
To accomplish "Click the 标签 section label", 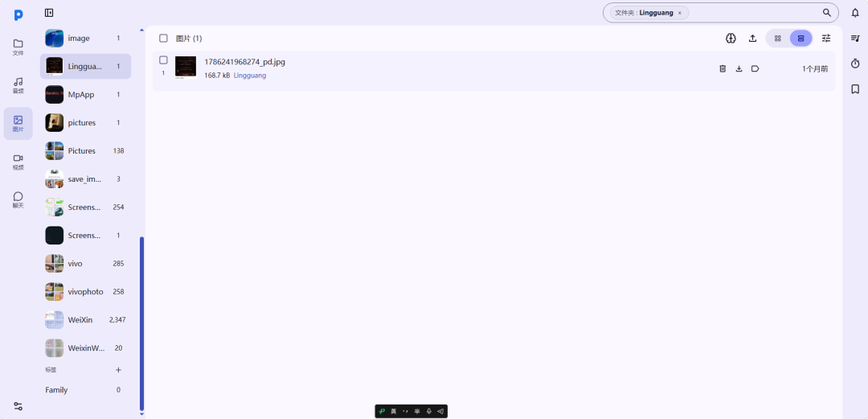I will point(51,370).
